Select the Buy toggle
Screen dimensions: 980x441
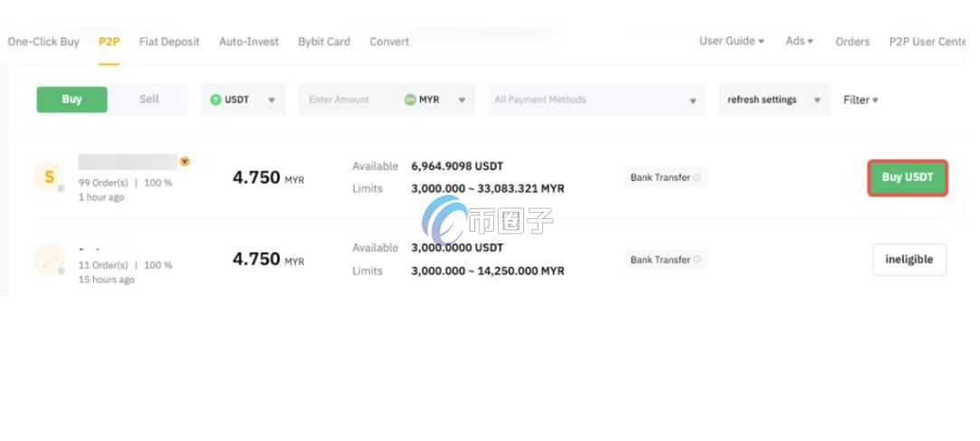71,100
